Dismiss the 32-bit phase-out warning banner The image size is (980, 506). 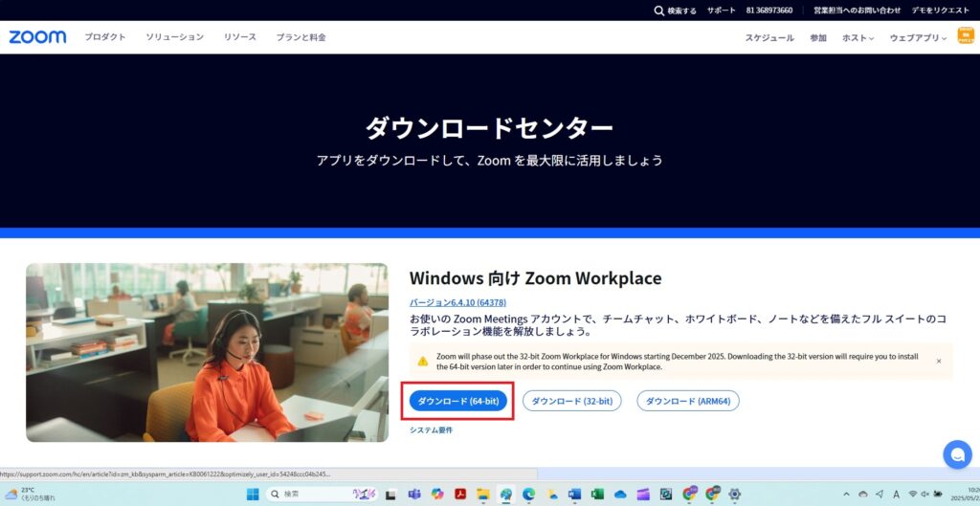point(938,361)
